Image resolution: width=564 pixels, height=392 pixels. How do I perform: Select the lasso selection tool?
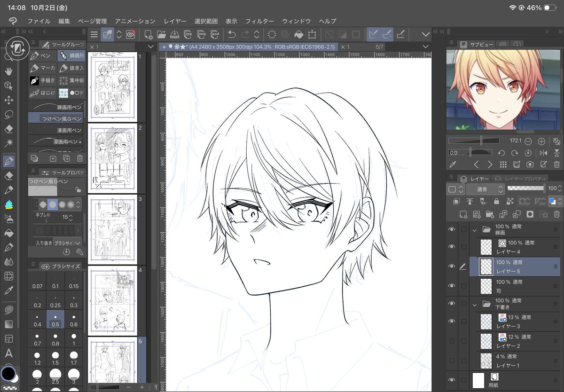(8, 115)
